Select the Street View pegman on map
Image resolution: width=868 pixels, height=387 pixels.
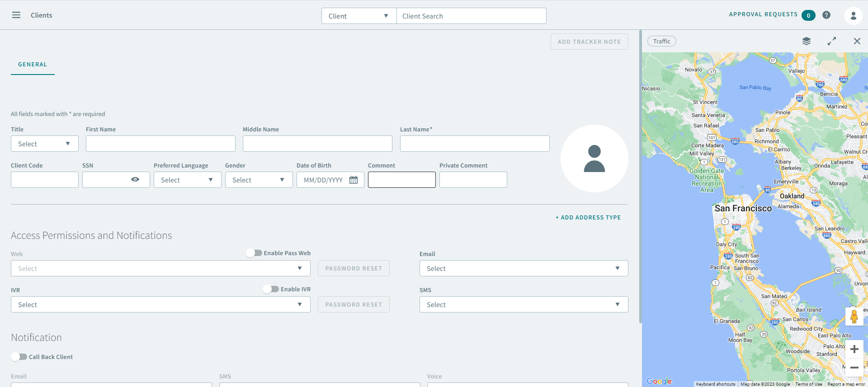854,317
